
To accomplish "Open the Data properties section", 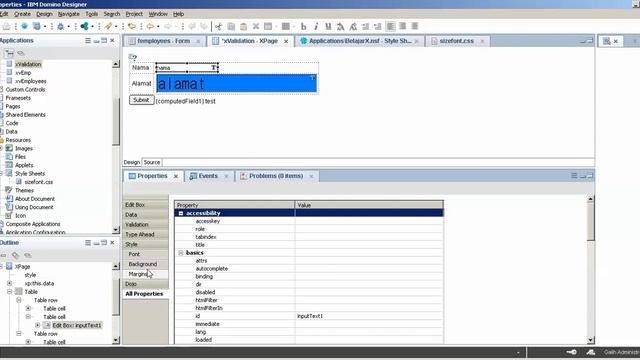I will tap(145, 215).
